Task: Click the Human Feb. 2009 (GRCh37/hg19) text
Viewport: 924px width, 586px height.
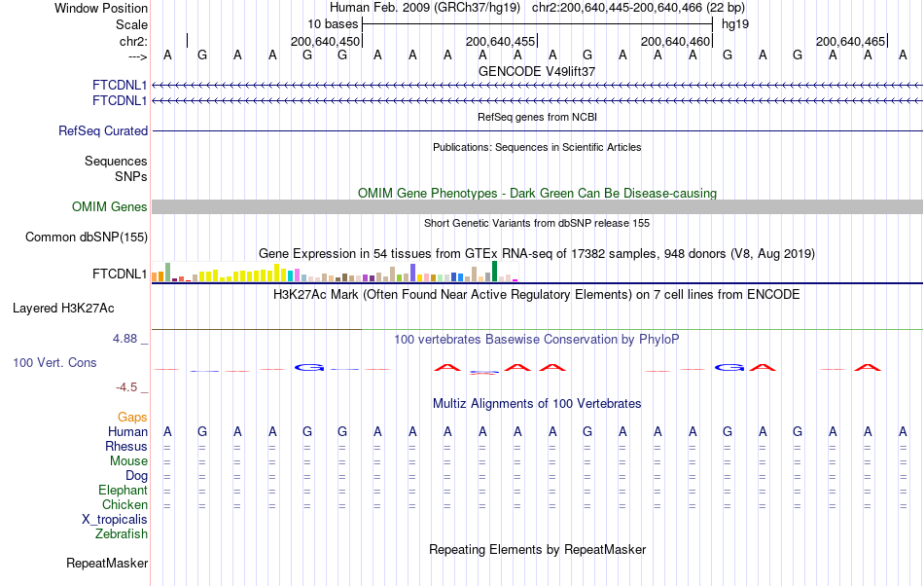Action: point(425,8)
